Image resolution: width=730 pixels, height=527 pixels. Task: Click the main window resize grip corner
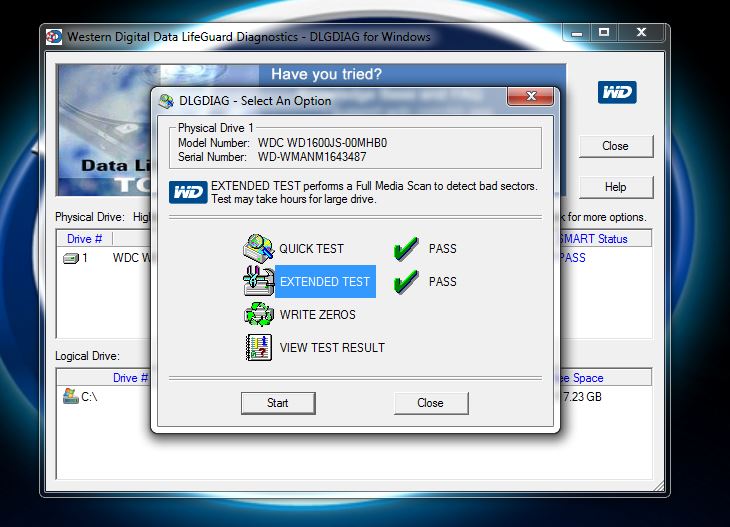pos(659,486)
